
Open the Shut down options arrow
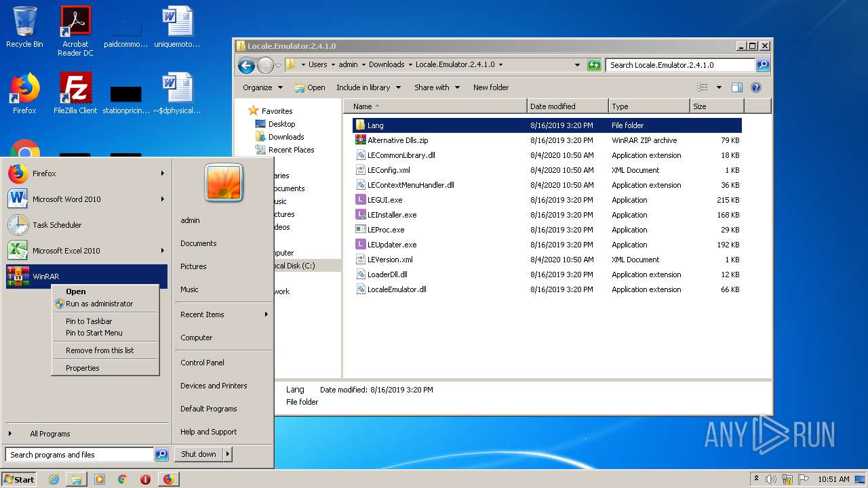point(228,454)
